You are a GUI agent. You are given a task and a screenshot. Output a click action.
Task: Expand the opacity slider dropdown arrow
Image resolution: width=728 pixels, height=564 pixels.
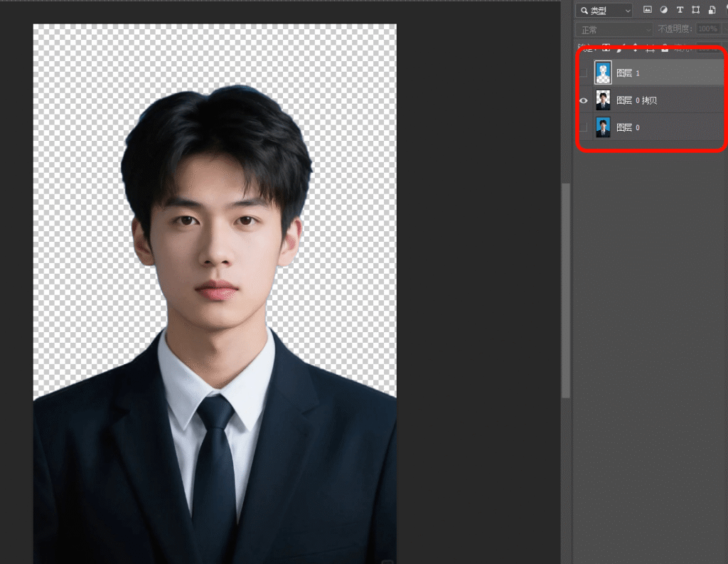(x=722, y=29)
